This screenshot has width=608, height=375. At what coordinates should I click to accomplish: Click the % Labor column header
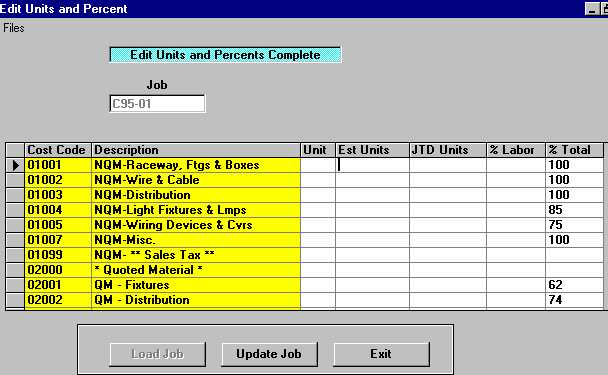(x=516, y=150)
